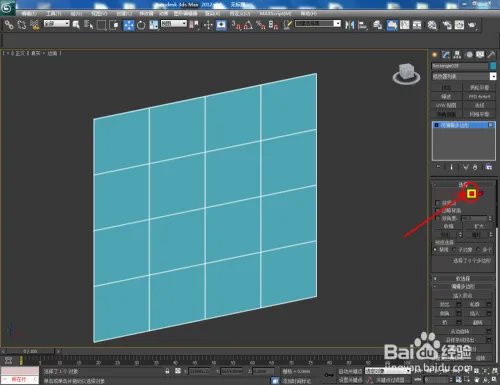Switch to the Hierarchy command panel tab
The width and height of the screenshot is (500, 385).
point(457,55)
